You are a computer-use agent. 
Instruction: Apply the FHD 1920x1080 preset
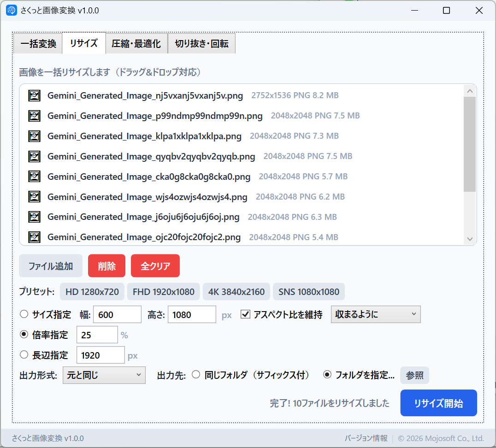click(x=163, y=292)
